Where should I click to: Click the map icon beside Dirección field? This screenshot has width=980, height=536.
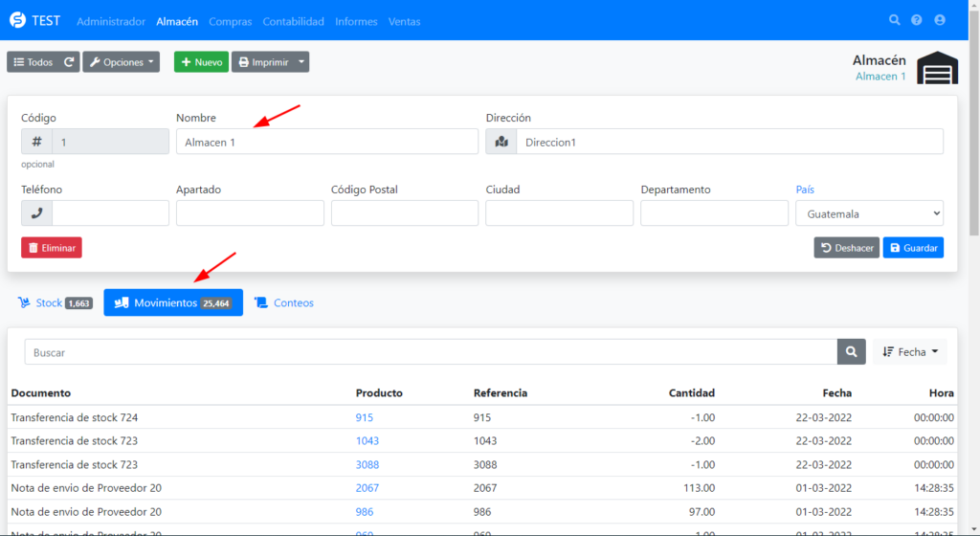tap(501, 142)
